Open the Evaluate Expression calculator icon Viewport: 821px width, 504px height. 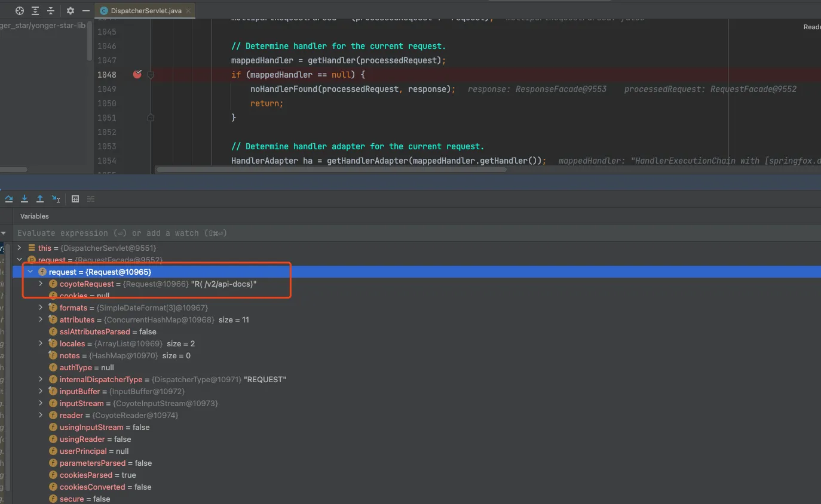pos(75,199)
